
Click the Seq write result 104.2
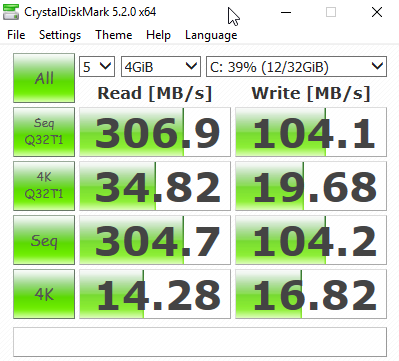click(x=311, y=240)
